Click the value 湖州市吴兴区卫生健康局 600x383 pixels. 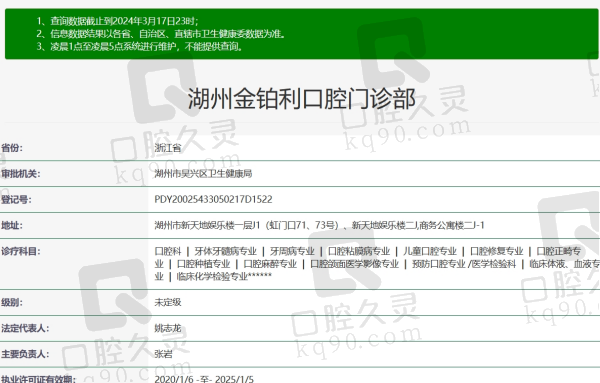203,174
